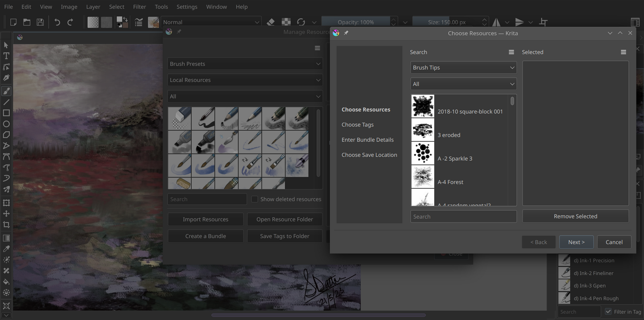Select the Ellipse shape tool

pos(6,124)
